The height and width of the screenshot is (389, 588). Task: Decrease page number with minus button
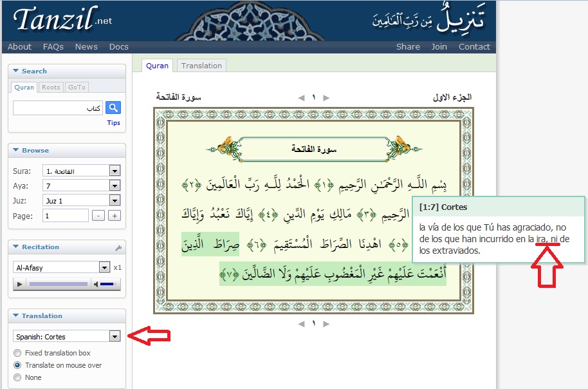(98, 216)
